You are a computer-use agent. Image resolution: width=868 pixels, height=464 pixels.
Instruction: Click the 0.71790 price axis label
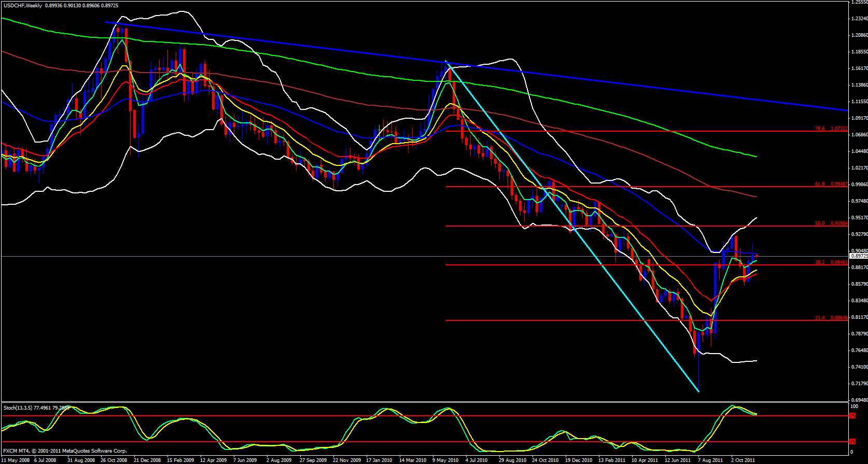point(859,384)
